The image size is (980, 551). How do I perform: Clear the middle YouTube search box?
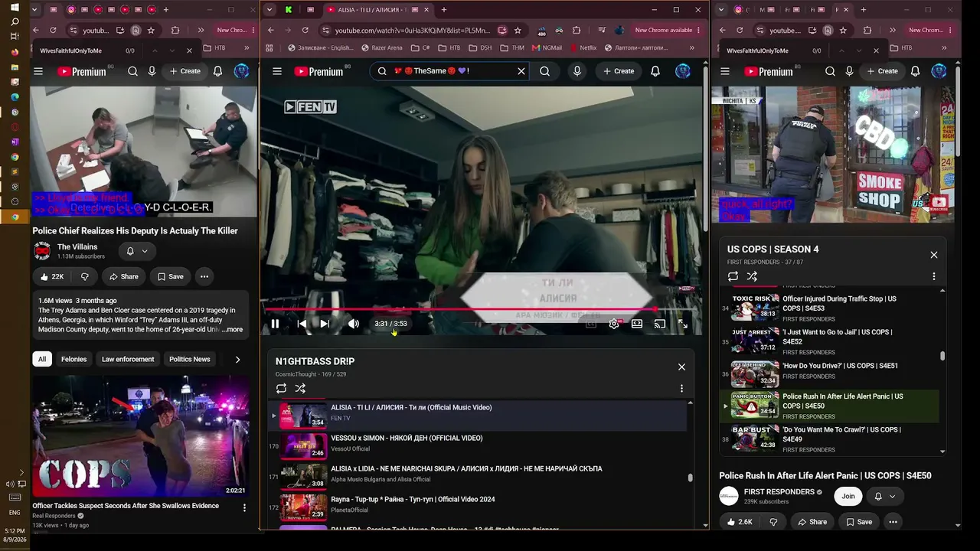click(521, 71)
